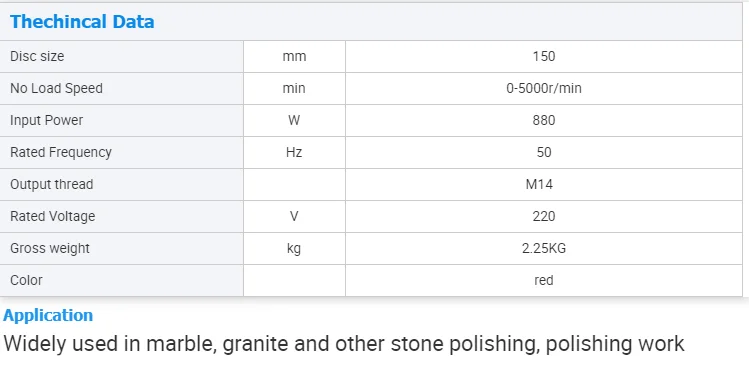
Task: Click the 2.25KG weight value
Action: point(544,248)
